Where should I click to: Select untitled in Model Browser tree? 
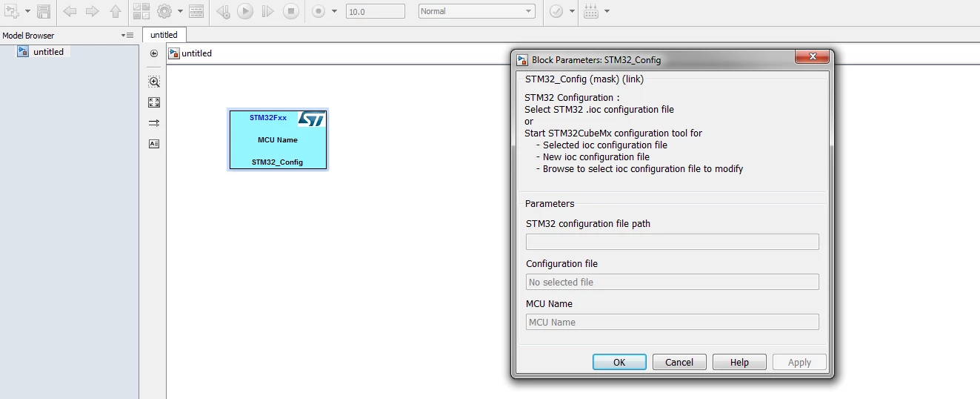(48, 52)
